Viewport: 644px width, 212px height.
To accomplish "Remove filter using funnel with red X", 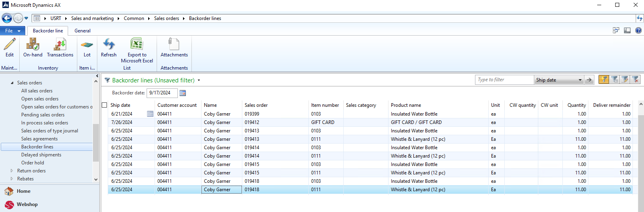I will click(635, 80).
